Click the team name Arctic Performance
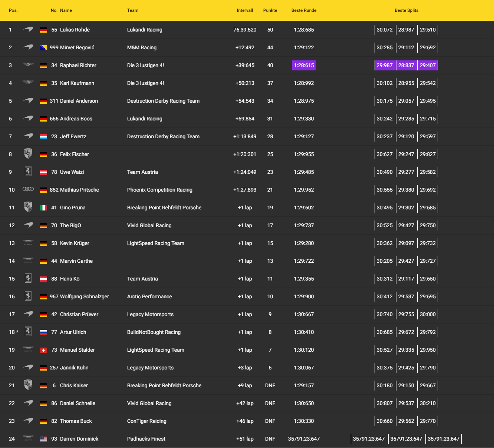This screenshot has width=494, height=448. coord(149,296)
